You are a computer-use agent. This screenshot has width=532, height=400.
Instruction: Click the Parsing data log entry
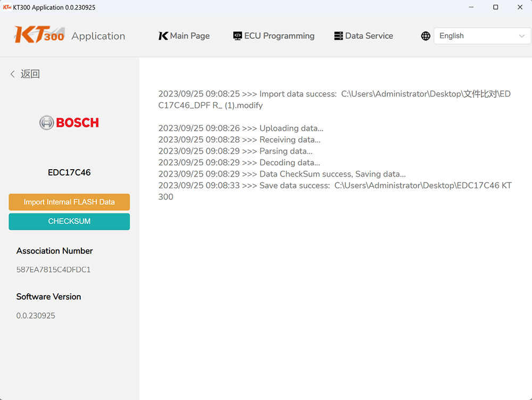235,151
